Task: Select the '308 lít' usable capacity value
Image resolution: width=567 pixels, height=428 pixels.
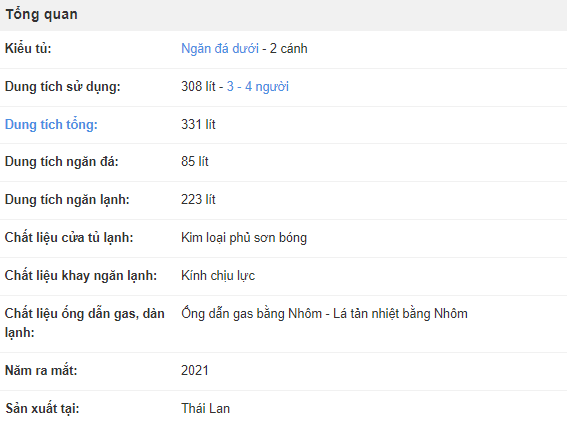Action: click(x=198, y=86)
